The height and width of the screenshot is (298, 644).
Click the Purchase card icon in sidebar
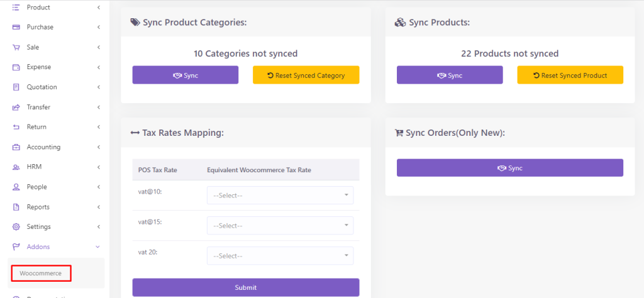pos(16,27)
